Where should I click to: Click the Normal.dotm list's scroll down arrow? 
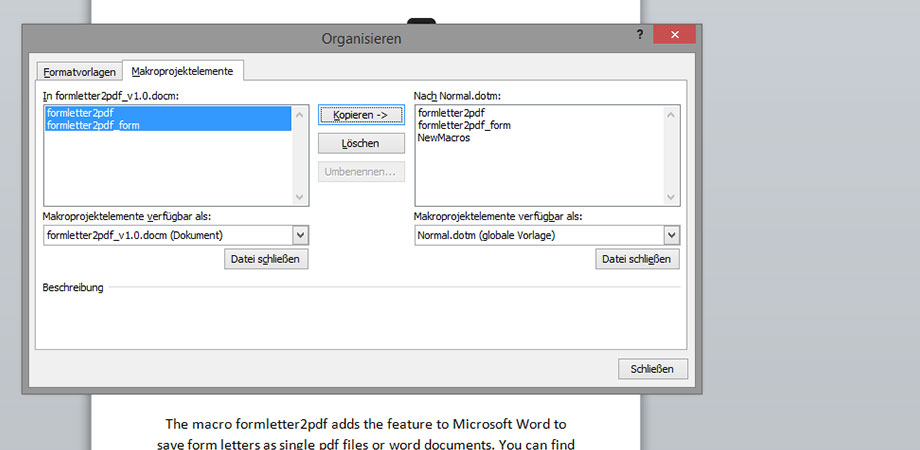[672, 197]
